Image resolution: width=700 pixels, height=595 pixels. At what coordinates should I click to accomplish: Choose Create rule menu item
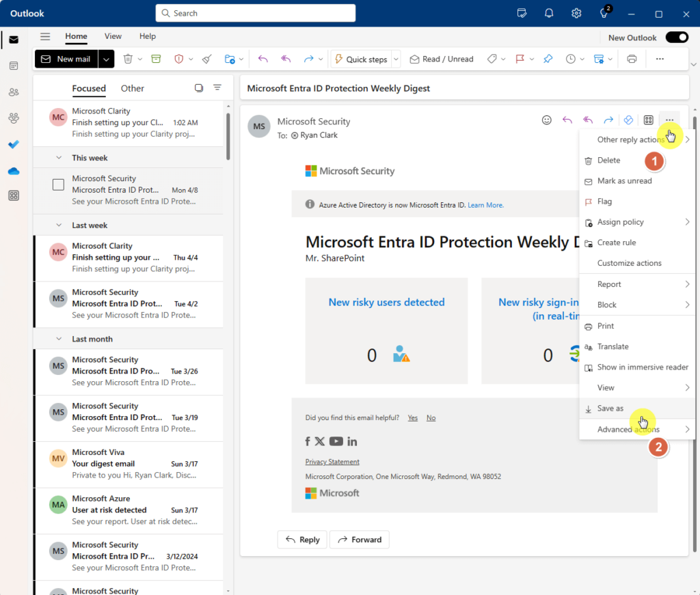[x=637, y=243]
